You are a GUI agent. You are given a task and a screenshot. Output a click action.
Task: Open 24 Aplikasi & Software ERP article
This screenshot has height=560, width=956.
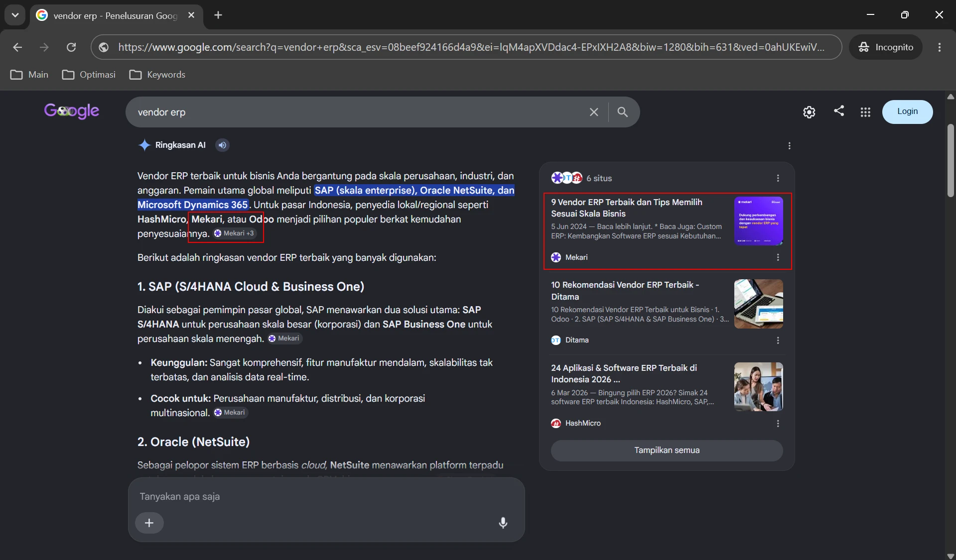(x=624, y=374)
